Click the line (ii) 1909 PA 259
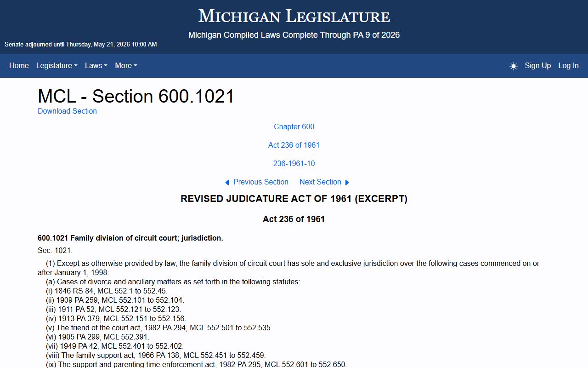588x368 pixels. tap(115, 300)
